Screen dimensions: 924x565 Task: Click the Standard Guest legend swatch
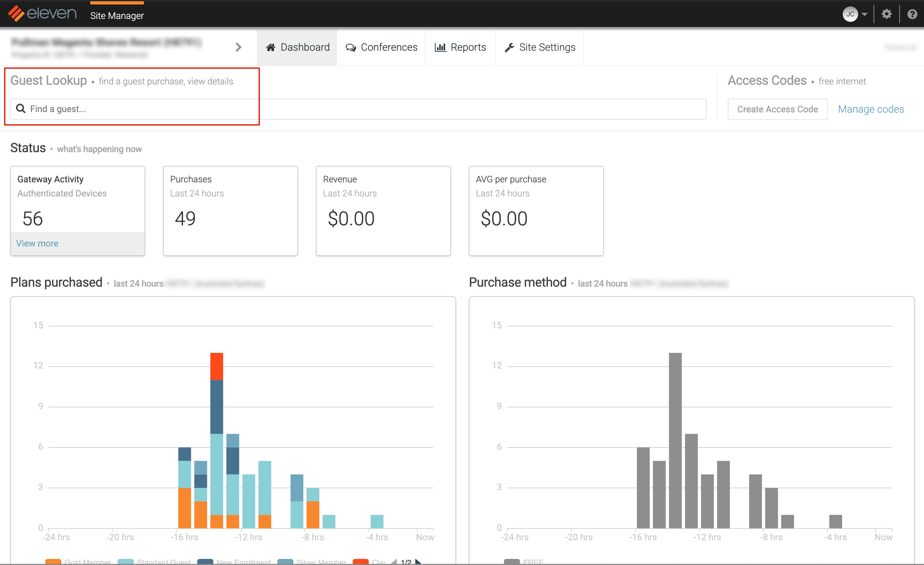[126, 561]
